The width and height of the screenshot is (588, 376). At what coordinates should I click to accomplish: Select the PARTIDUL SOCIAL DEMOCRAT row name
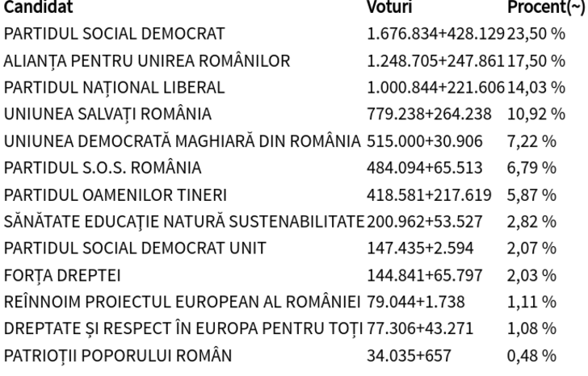pos(114,34)
